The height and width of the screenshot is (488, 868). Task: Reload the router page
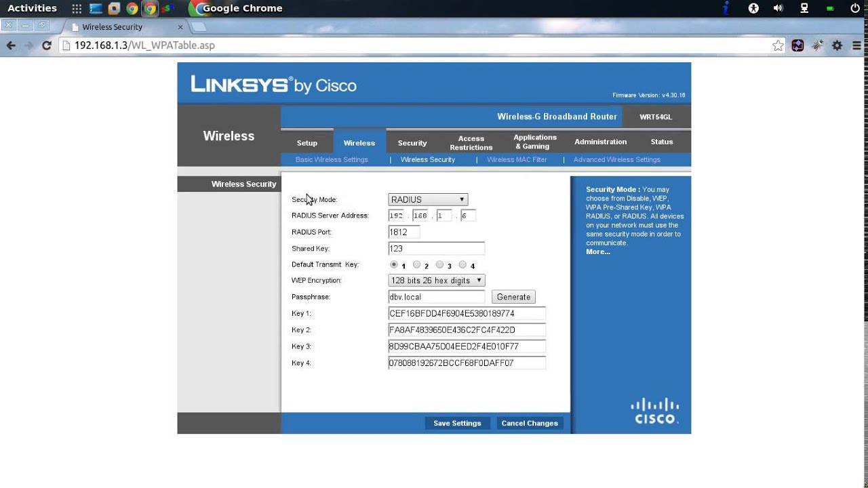coord(47,45)
